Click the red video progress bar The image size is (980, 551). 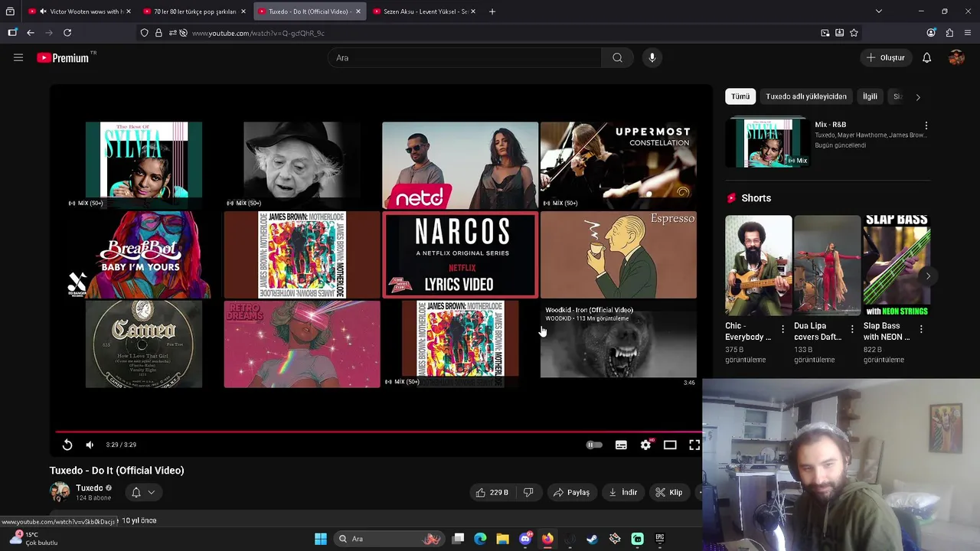[x=378, y=432]
